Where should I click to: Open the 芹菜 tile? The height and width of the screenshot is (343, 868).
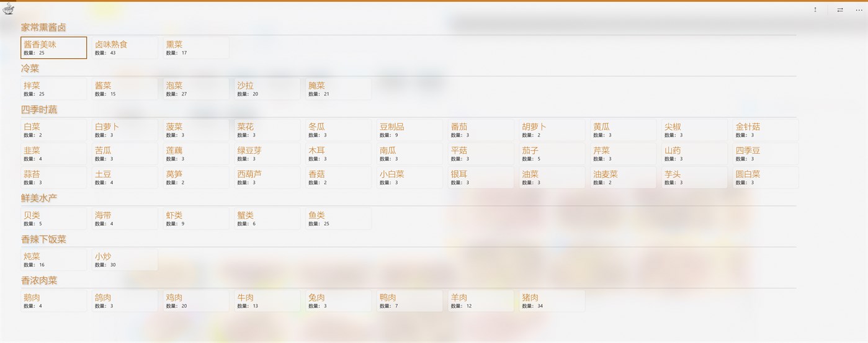[x=624, y=154]
